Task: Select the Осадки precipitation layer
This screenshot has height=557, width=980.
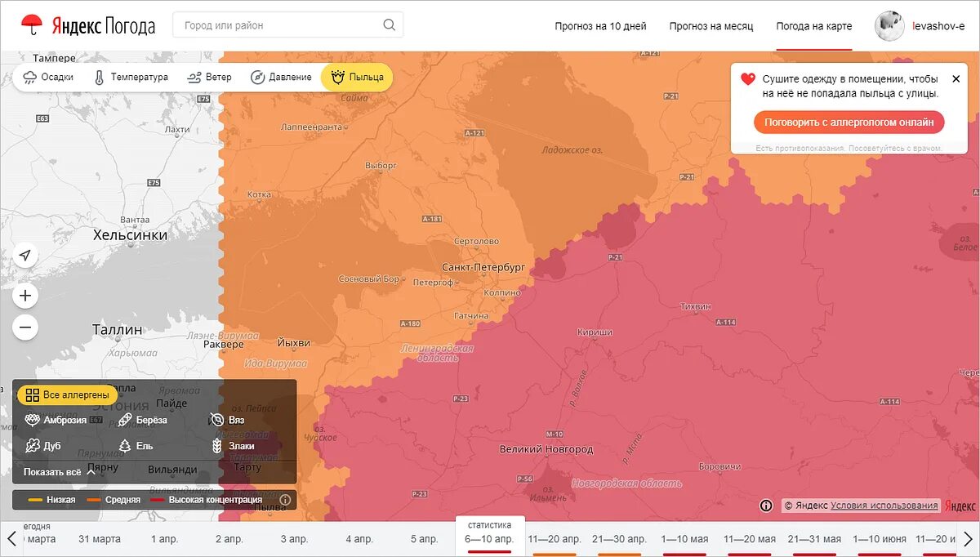Action: point(49,78)
